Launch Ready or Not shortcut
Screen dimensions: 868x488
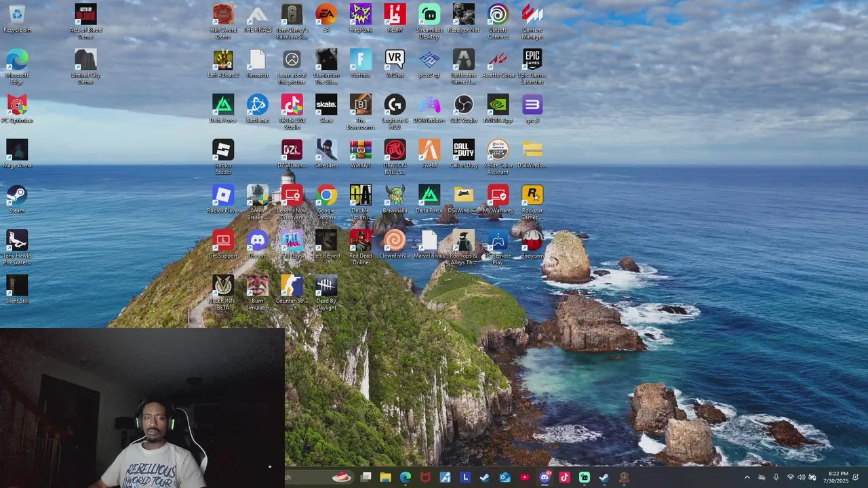click(x=464, y=19)
